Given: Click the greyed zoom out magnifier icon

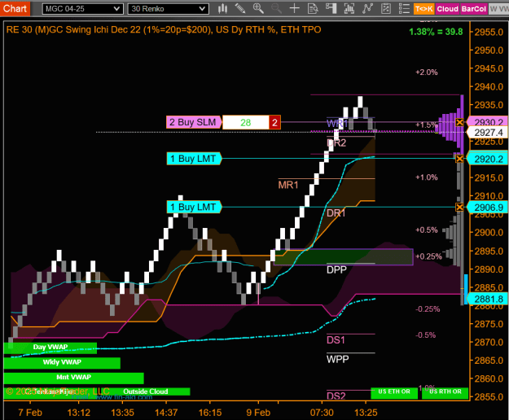Looking at the screenshot, I should pos(276,9).
